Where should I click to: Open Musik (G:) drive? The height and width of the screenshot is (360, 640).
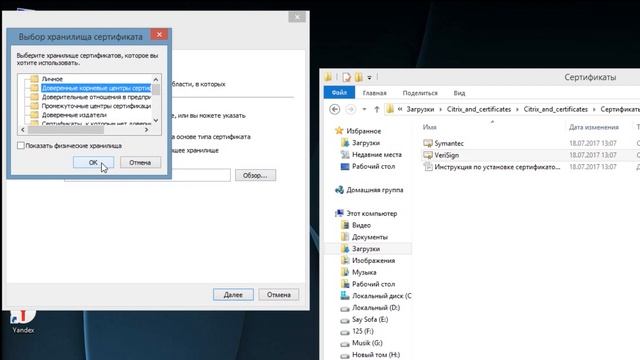367,343
